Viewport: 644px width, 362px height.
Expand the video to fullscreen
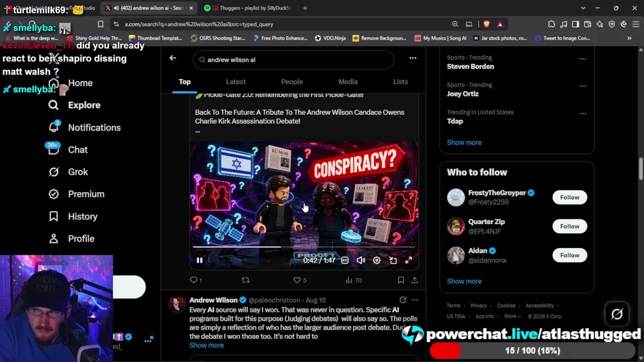pyautogui.click(x=409, y=260)
